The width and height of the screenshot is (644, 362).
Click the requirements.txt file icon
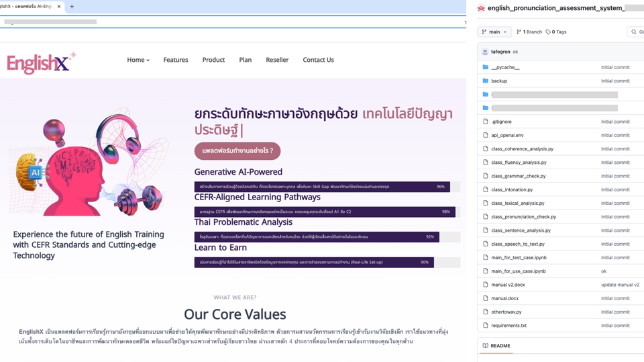485,325
